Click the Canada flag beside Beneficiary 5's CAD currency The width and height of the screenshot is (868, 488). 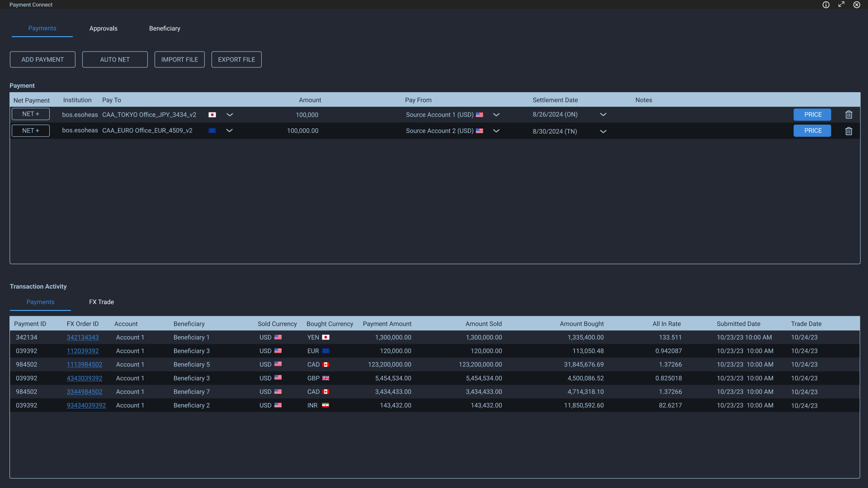point(326,364)
